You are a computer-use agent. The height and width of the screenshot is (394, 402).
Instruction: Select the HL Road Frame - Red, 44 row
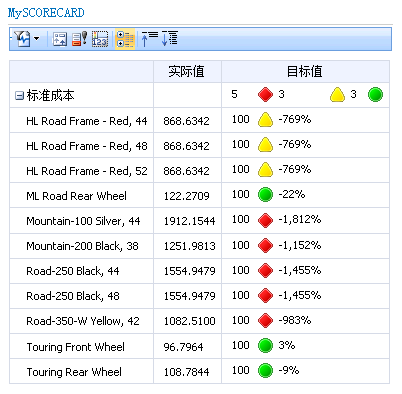click(199, 120)
